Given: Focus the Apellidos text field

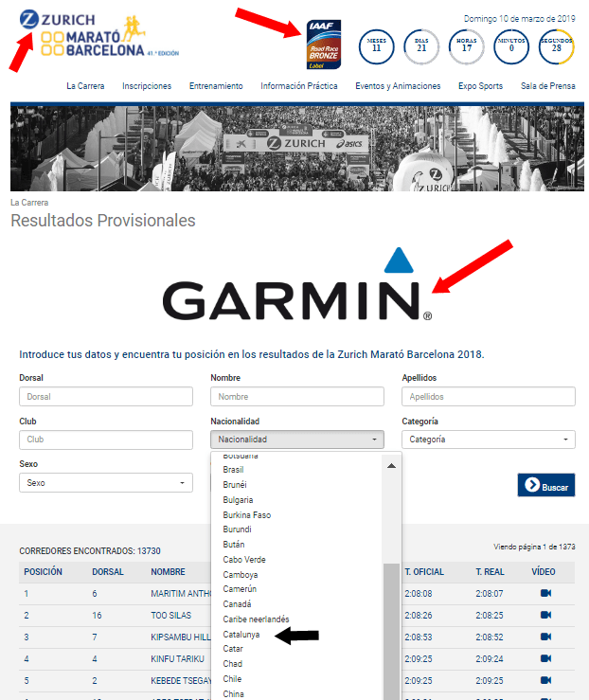Looking at the screenshot, I should 488,397.
